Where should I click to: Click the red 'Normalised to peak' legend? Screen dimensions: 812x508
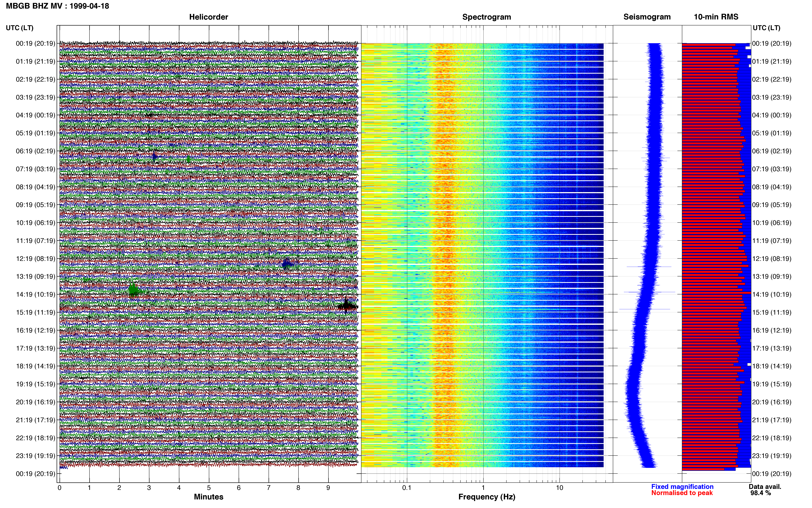[682, 493]
